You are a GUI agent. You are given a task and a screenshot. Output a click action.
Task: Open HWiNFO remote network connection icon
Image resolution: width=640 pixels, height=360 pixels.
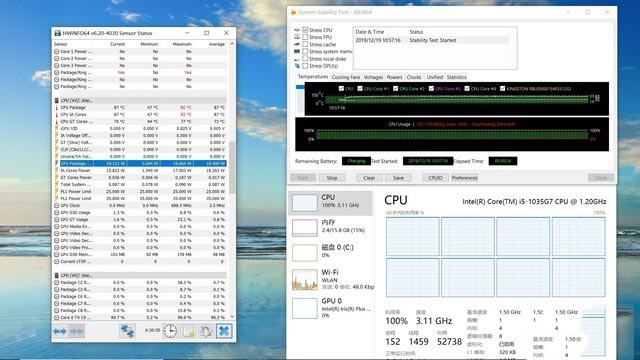(127, 331)
